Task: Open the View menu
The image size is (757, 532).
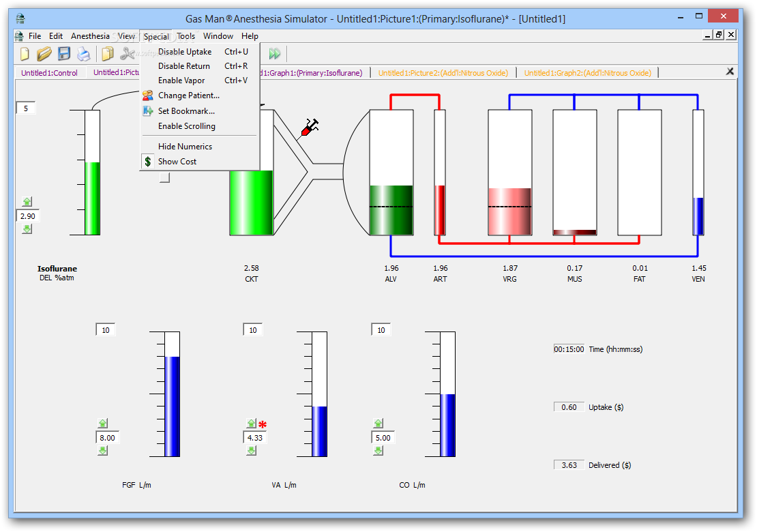Action: tap(126, 36)
